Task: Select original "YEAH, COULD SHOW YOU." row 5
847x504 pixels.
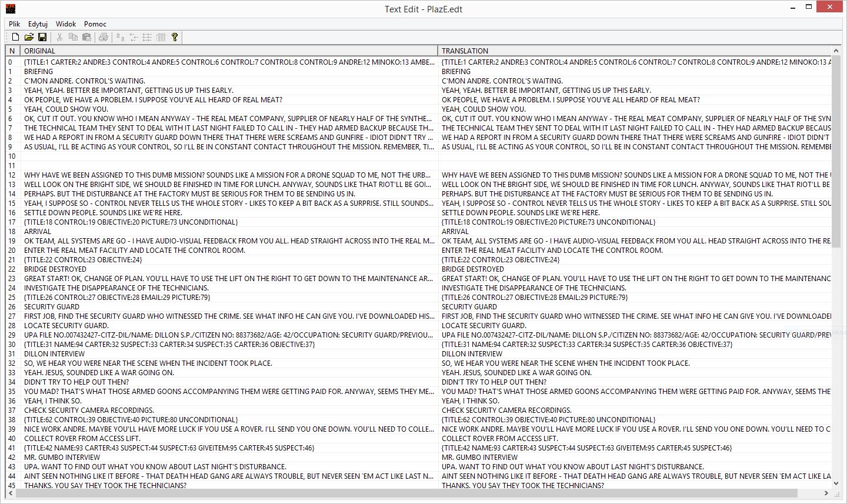Action: (66, 109)
